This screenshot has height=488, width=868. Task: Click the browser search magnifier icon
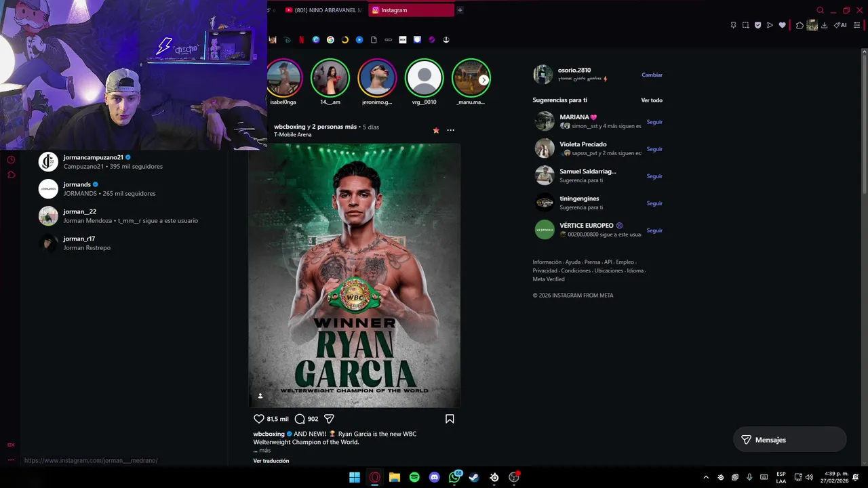pyautogui.click(x=820, y=10)
